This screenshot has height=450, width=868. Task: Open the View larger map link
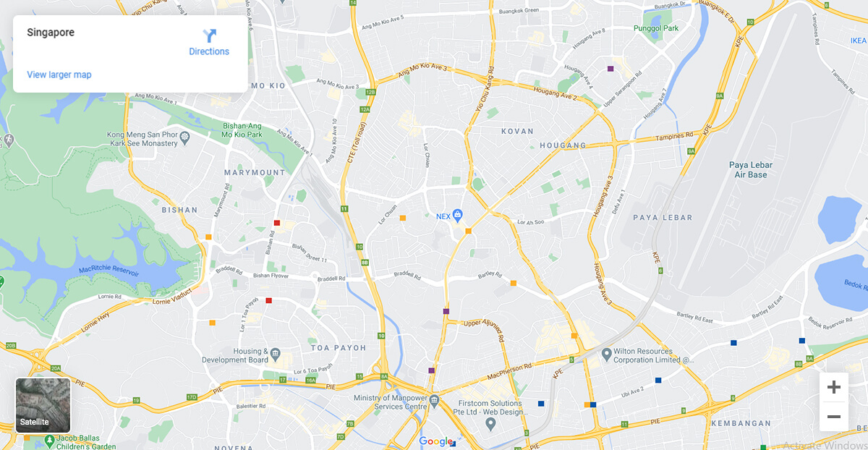59,75
